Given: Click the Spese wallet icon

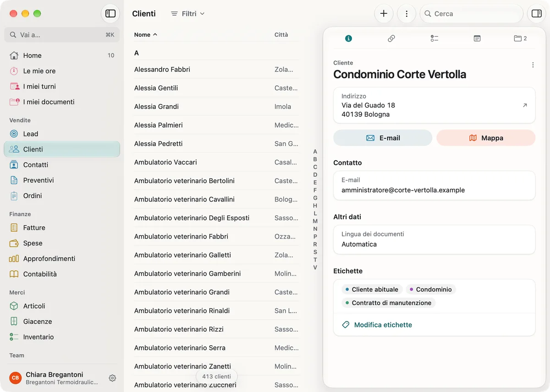Looking at the screenshot, I should coord(14,243).
